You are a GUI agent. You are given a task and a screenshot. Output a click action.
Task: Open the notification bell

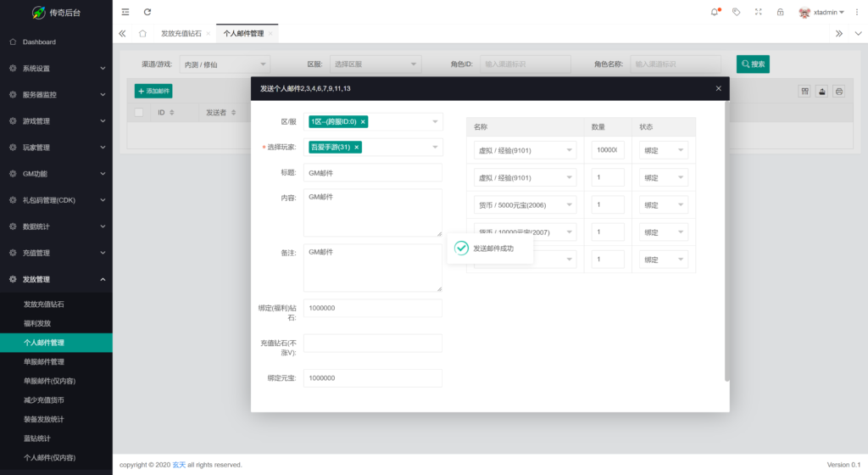pyautogui.click(x=714, y=12)
